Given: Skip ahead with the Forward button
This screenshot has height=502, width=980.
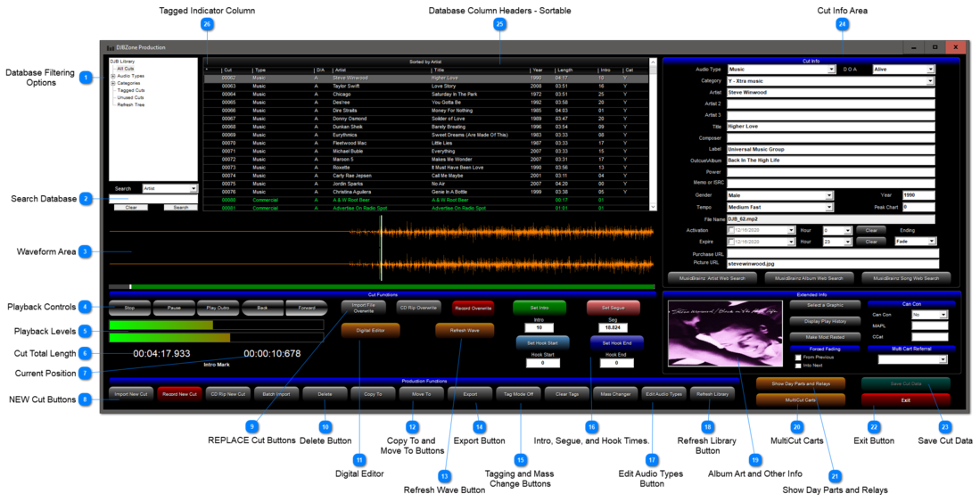Looking at the screenshot, I should pos(306,308).
